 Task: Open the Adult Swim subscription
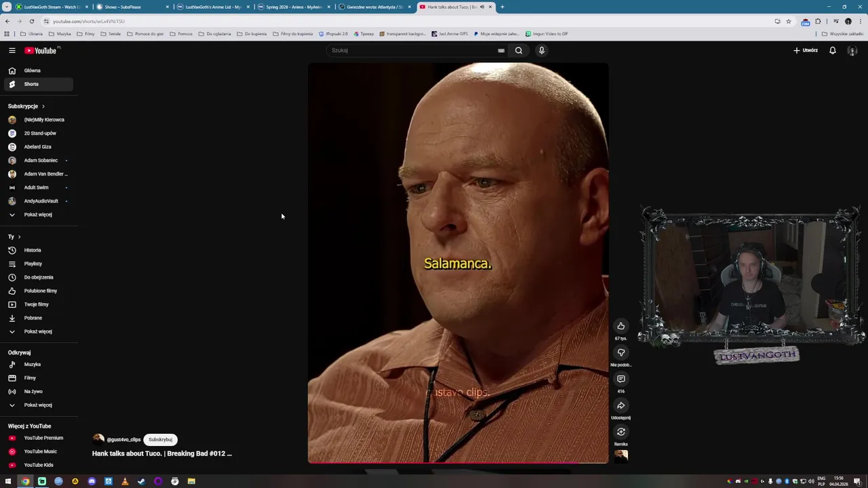click(x=39, y=188)
